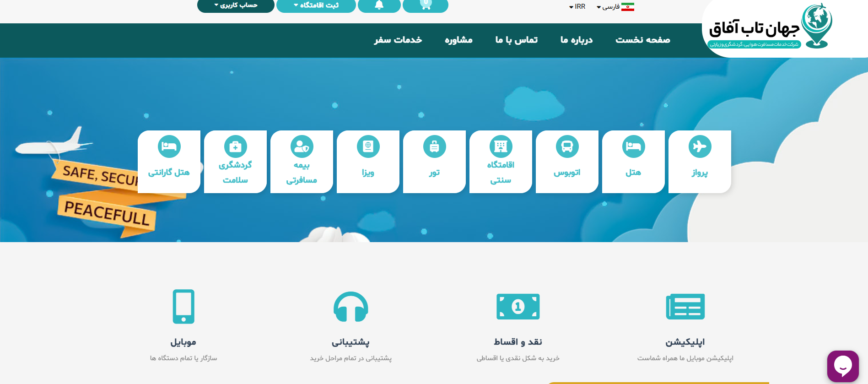
Task: Open the پرواز (flight) service tile
Action: (x=700, y=162)
